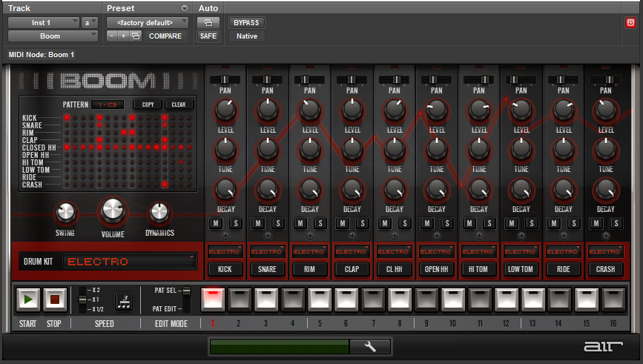This screenshot has height=364, width=643.
Task: Click the PATTERN number display field
Action: pos(108,105)
